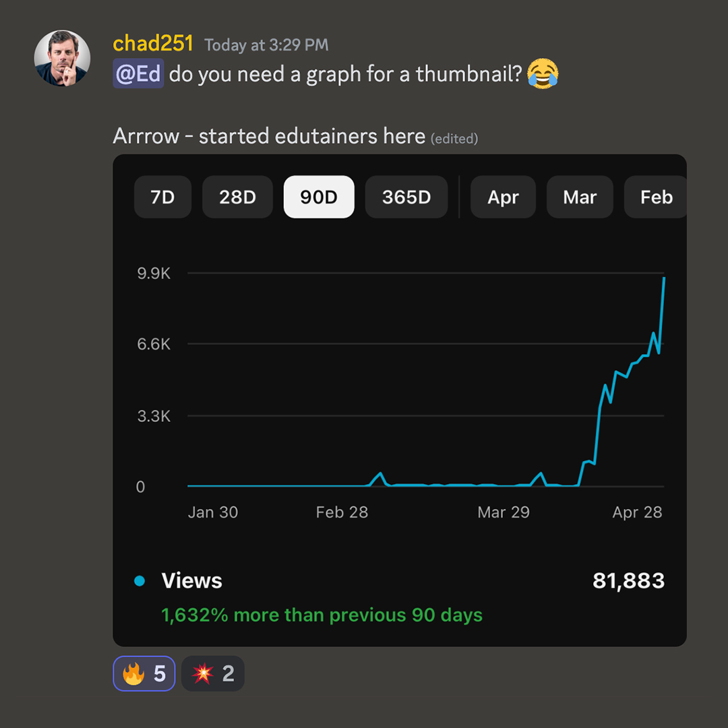
Task: Click the Views label in the legend
Action: [x=191, y=581]
